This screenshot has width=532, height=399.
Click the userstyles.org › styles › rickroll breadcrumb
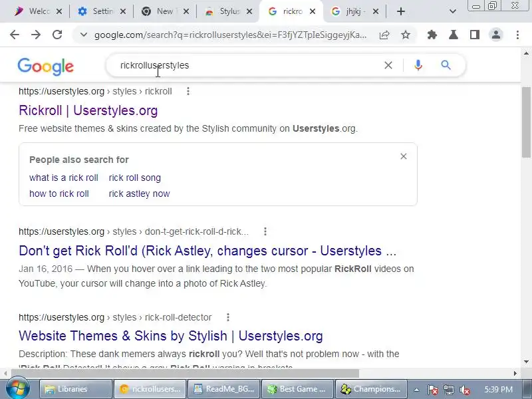[95, 91]
